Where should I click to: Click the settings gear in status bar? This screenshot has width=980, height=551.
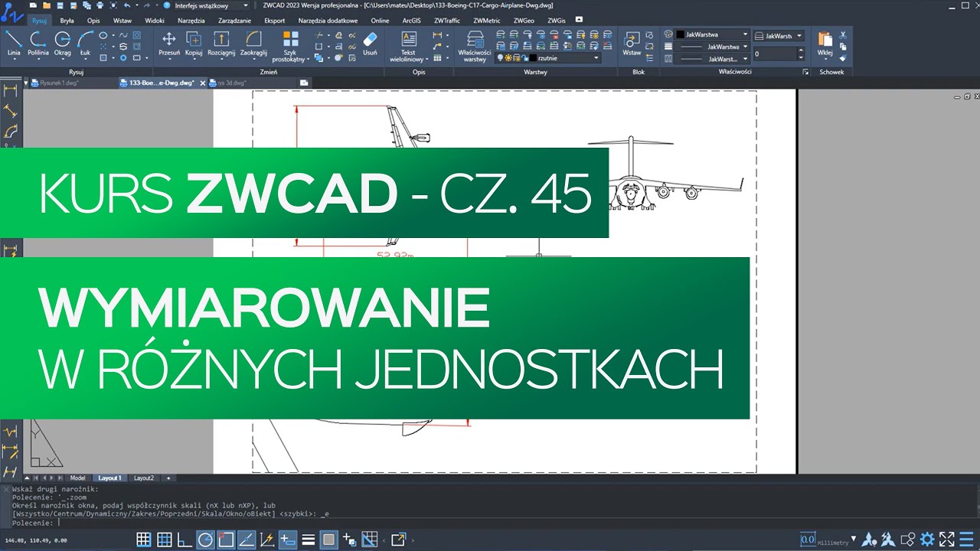click(x=927, y=540)
